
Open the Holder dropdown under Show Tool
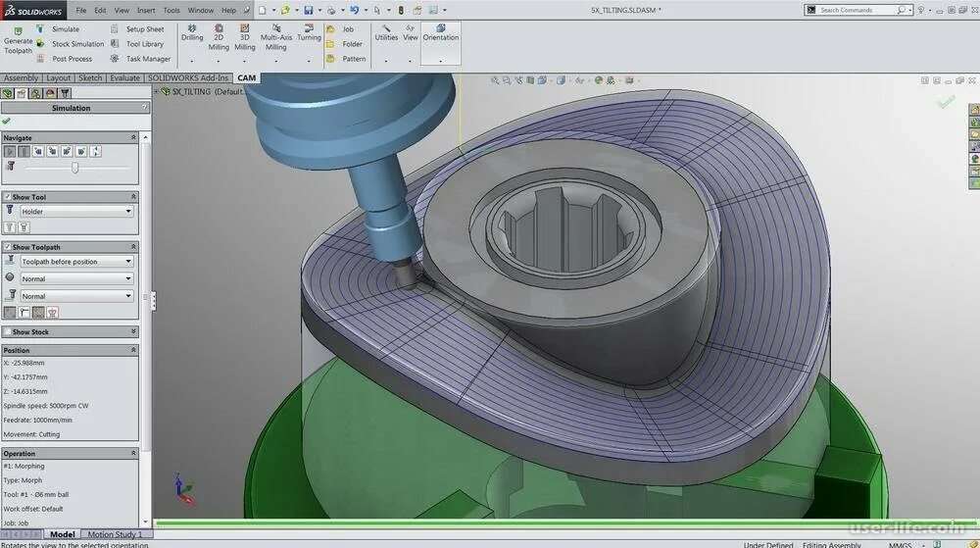pos(76,211)
